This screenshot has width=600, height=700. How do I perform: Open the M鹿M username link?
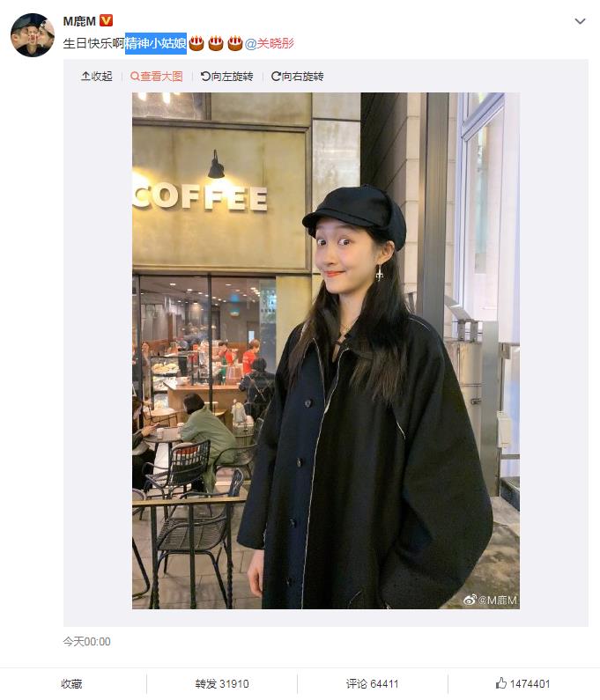(x=79, y=21)
